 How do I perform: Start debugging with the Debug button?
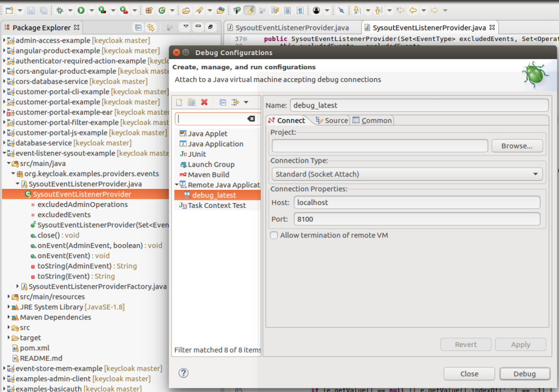click(x=524, y=373)
